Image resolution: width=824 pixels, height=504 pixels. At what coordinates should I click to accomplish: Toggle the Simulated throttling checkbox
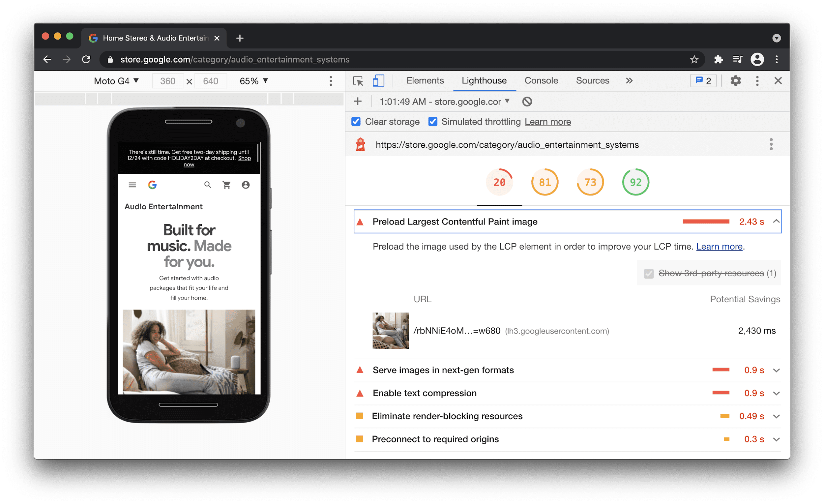tap(433, 122)
